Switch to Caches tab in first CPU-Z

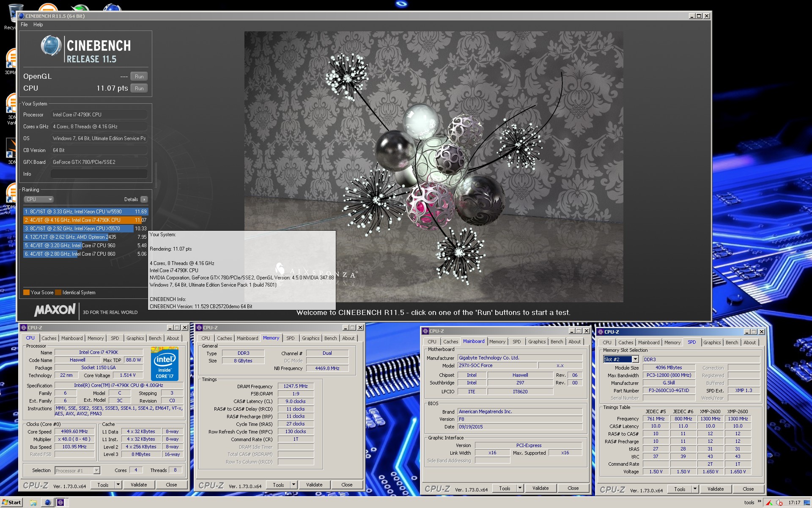pos(49,338)
